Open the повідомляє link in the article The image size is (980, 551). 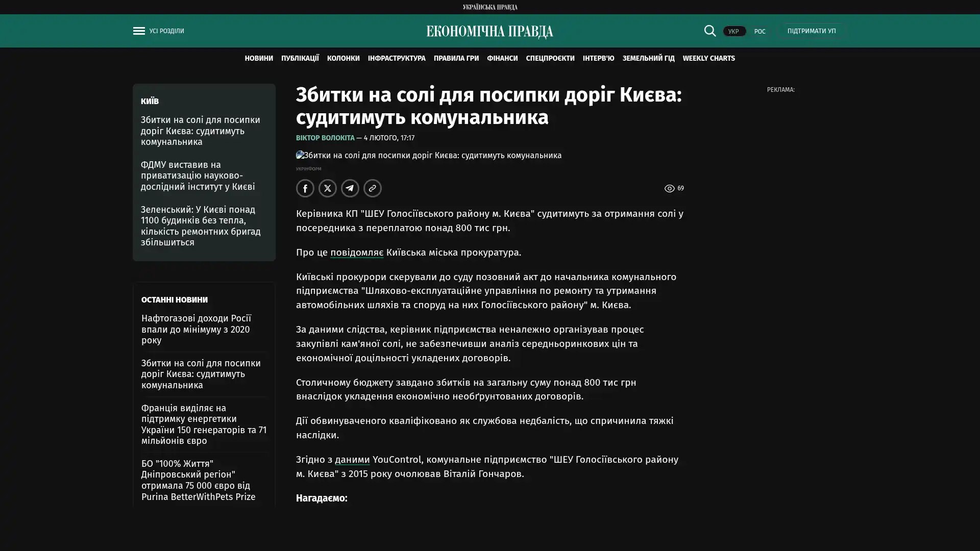click(356, 253)
